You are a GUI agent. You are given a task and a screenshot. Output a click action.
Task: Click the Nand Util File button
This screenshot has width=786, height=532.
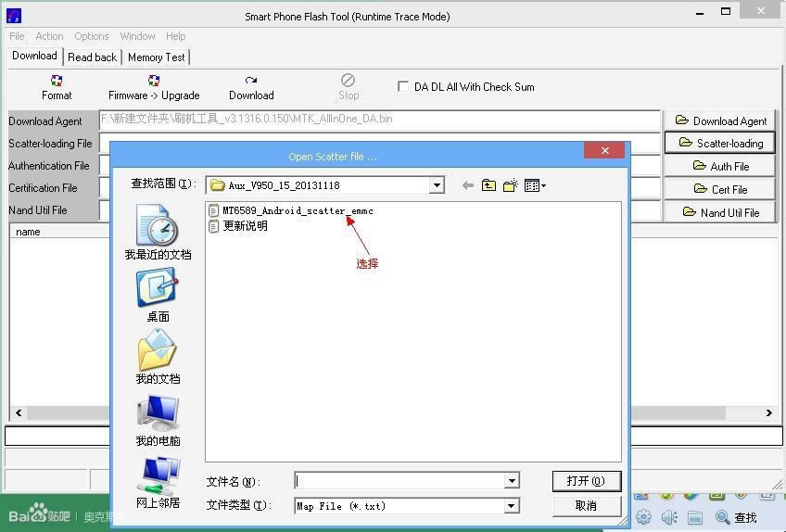[x=720, y=212]
